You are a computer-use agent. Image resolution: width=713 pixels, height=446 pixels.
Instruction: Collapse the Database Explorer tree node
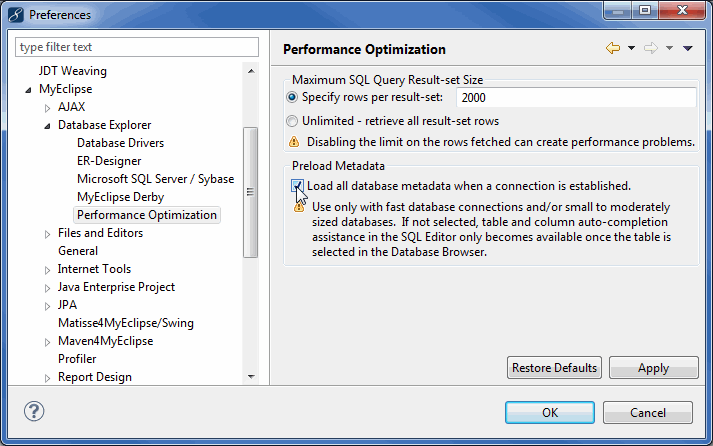point(47,126)
